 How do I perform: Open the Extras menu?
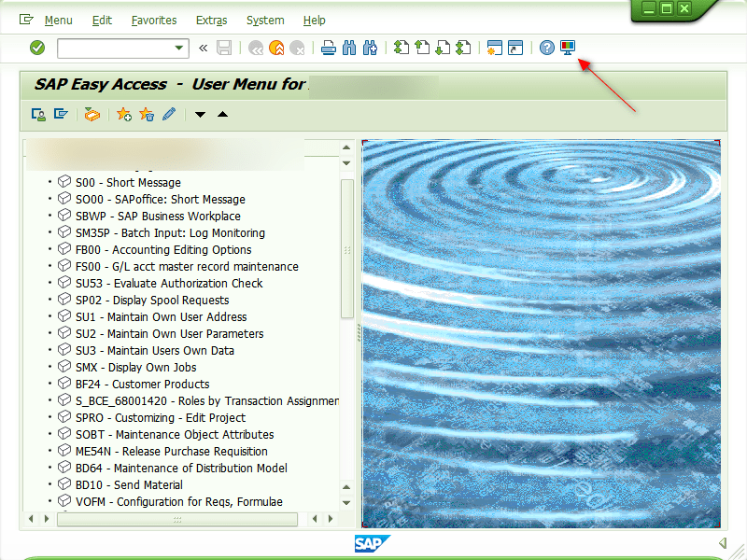211,20
